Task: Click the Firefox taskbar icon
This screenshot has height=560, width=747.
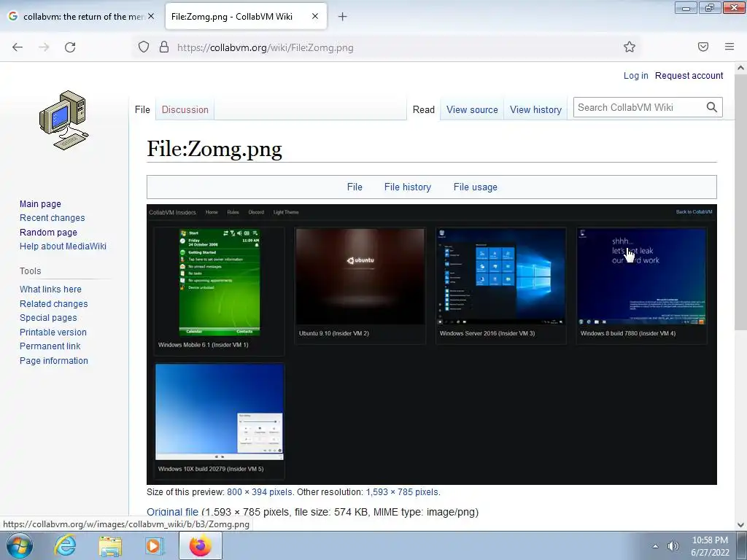Action: tap(201, 545)
